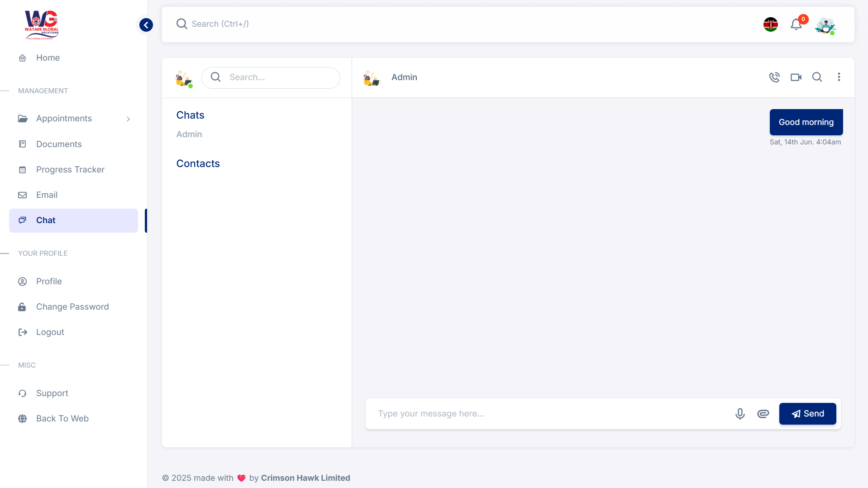Open the Email section in the sidebar
This screenshot has height=488, width=868.
(47, 195)
